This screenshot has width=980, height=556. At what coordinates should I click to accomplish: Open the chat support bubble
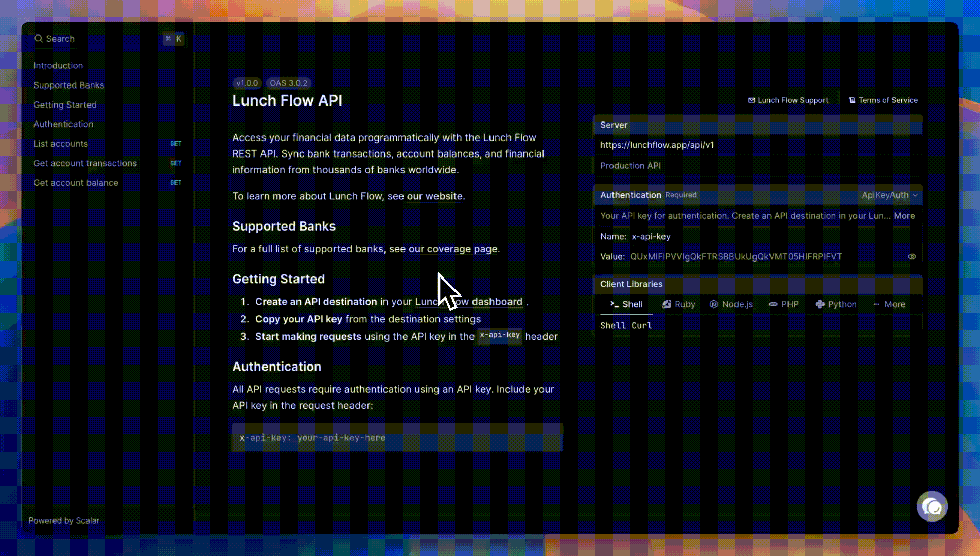932,507
